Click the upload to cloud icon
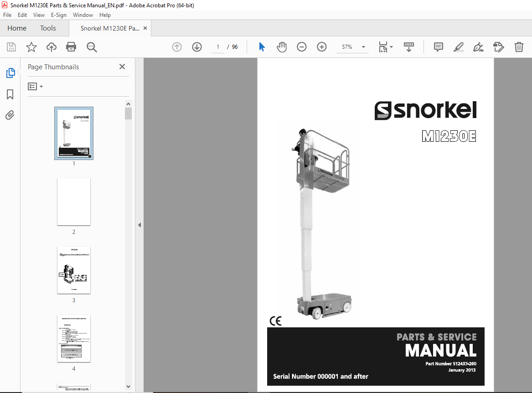 51,47
